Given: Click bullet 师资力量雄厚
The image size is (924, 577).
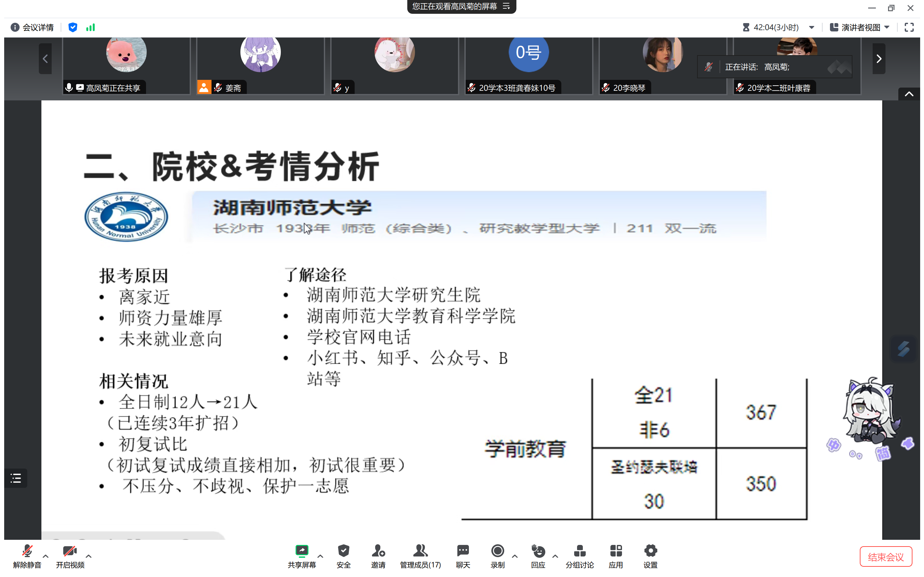Looking at the screenshot, I should coord(170,318).
